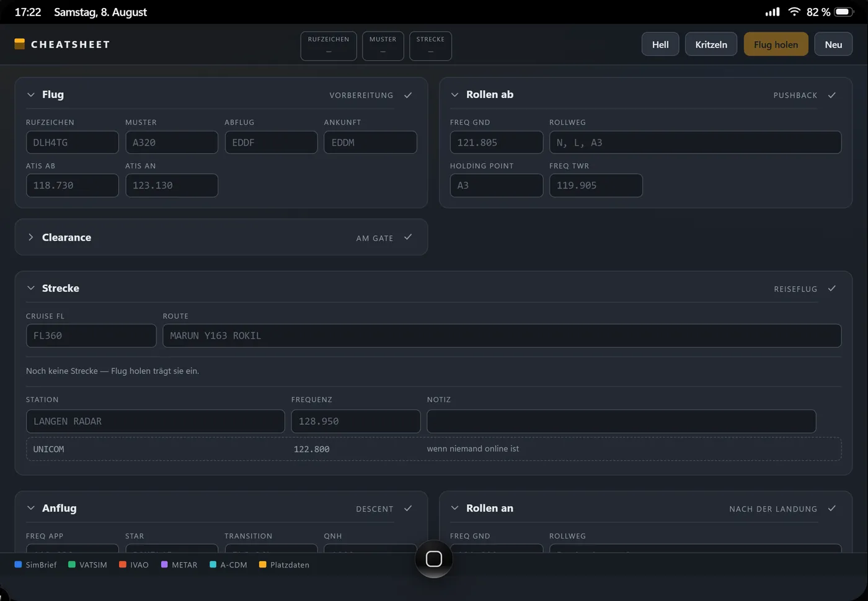Image resolution: width=868 pixels, height=601 pixels.
Task: Click the note 'wenn niemand online ist'
Action: 473,448
